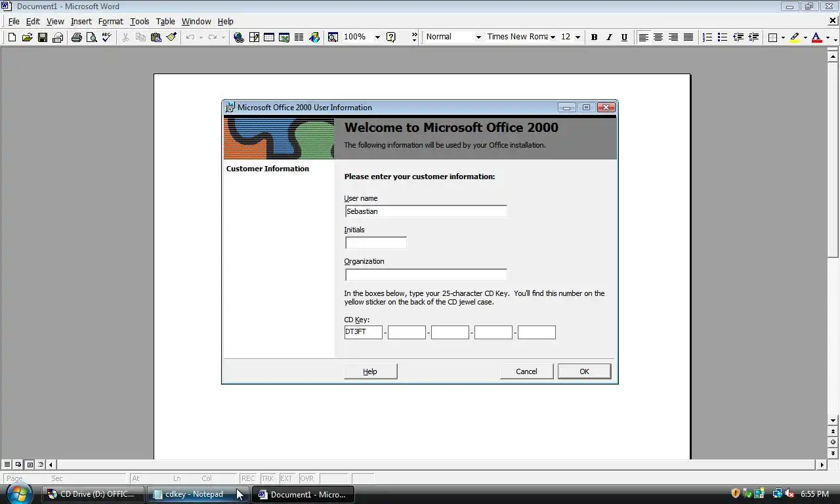The height and width of the screenshot is (504, 840).
Task: Click Cancel in User Information dialog
Action: [x=526, y=371]
